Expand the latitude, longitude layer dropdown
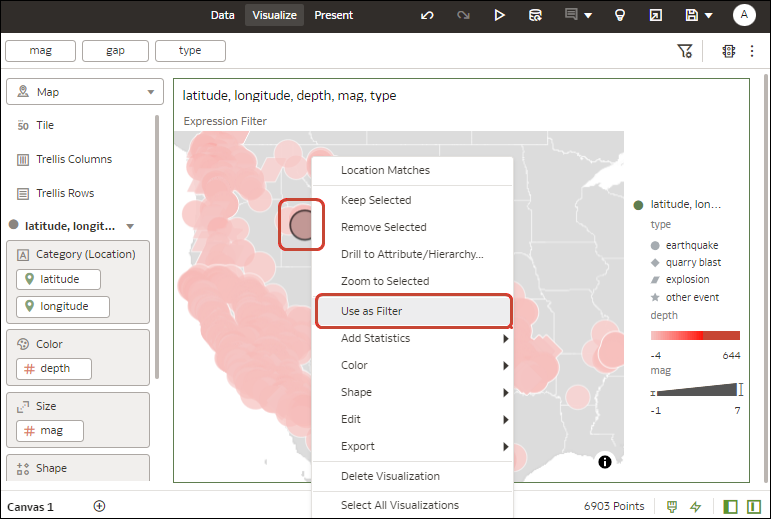This screenshot has height=519, width=771. (130, 227)
